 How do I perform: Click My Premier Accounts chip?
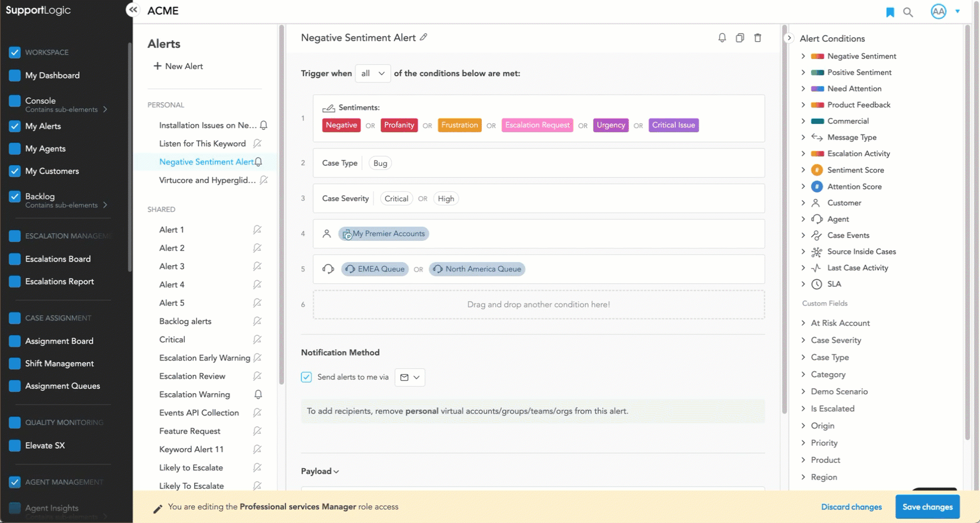click(384, 234)
